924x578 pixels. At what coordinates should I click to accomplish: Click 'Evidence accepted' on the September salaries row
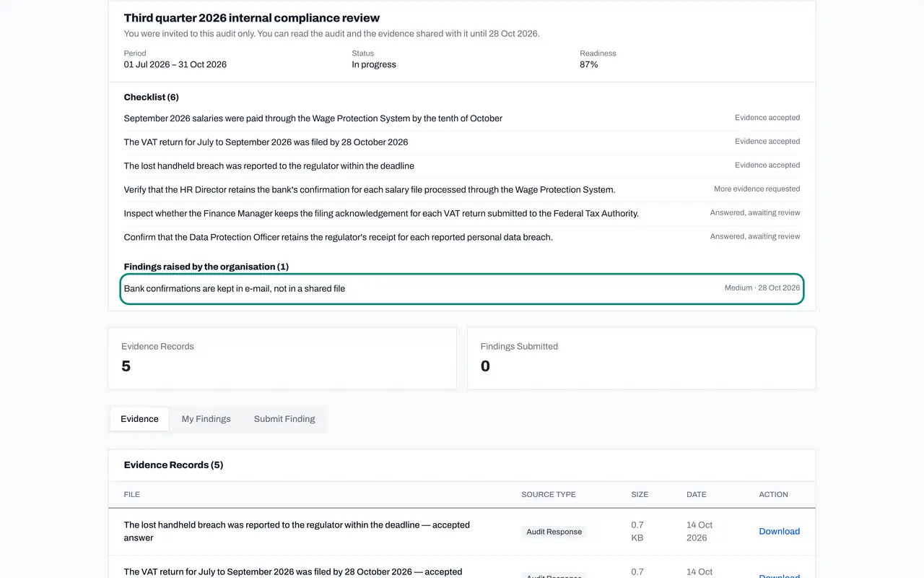(767, 118)
